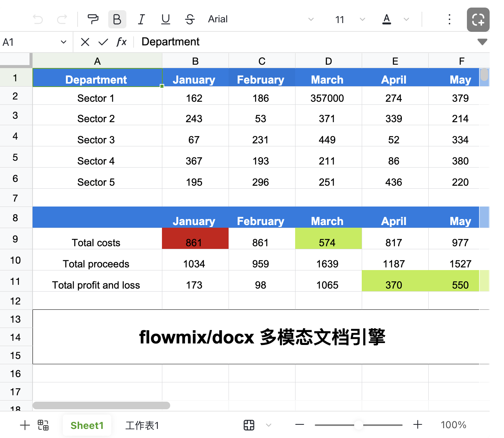The width and height of the screenshot is (504, 438).
Task: Select the Sheet1 tab
Action: (87, 426)
